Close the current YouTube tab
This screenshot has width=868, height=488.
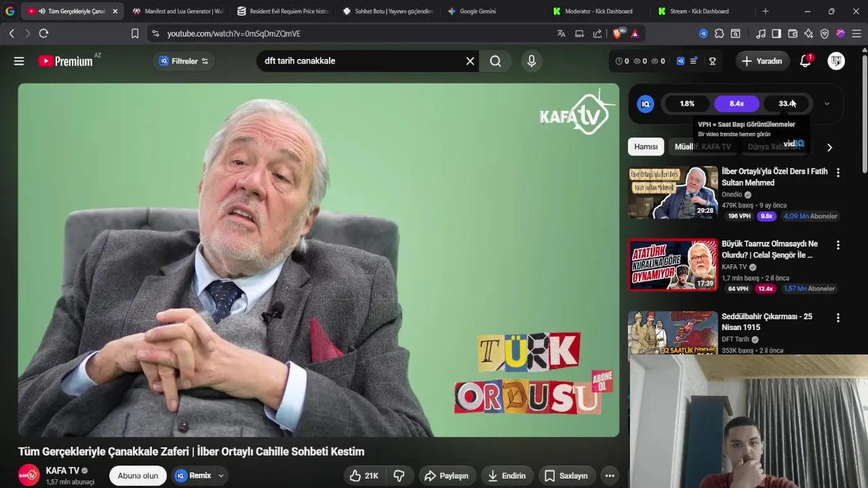pyautogui.click(x=115, y=12)
